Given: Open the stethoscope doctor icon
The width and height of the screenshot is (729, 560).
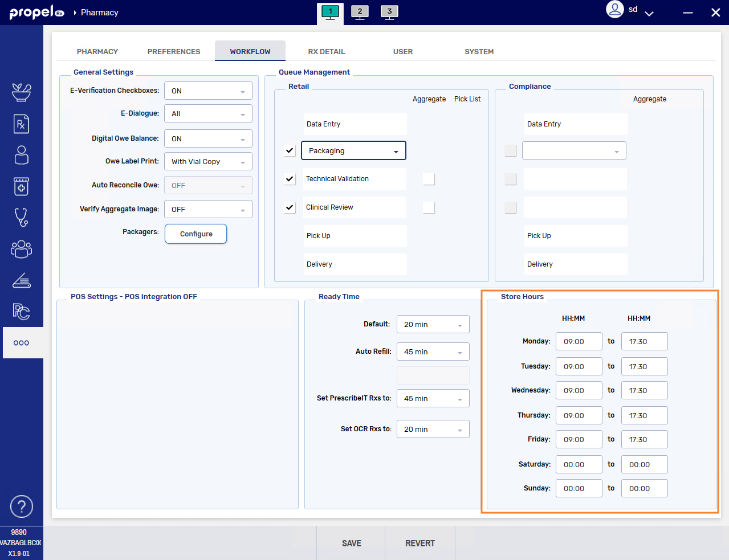Looking at the screenshot, I should (x=21, y=217).
